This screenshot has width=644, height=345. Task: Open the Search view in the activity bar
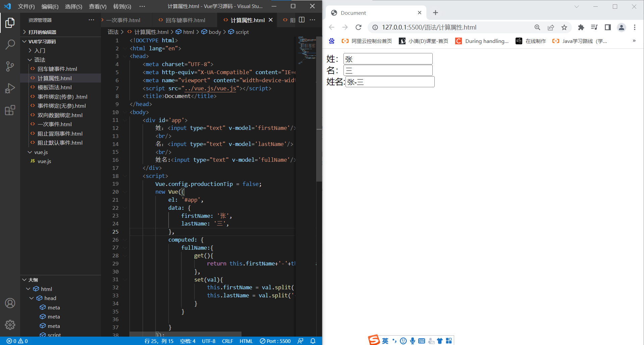pos(10,44)
